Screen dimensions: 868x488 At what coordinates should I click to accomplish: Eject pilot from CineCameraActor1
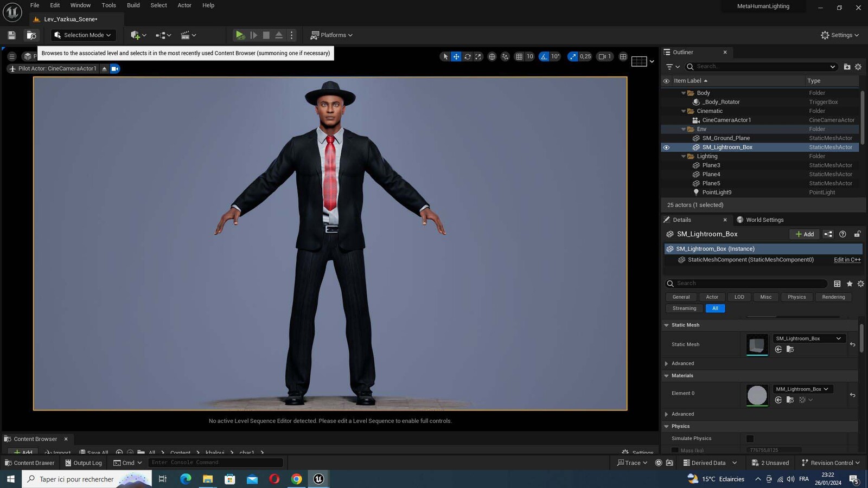tap(104, 68)
